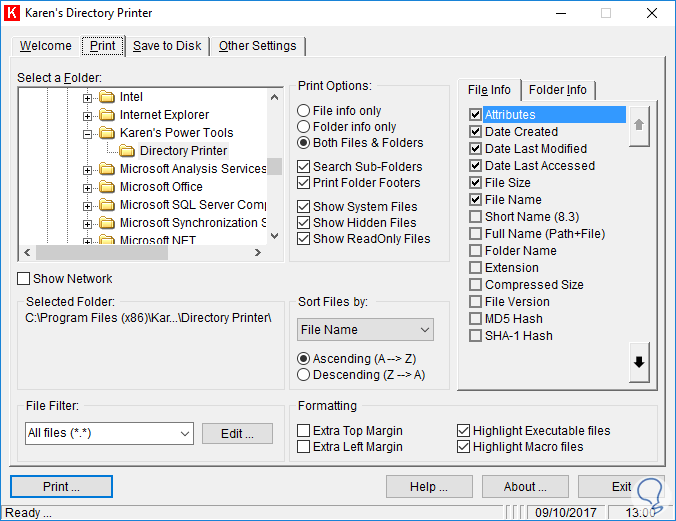Uncheck Date Created field

click(475, 132)
